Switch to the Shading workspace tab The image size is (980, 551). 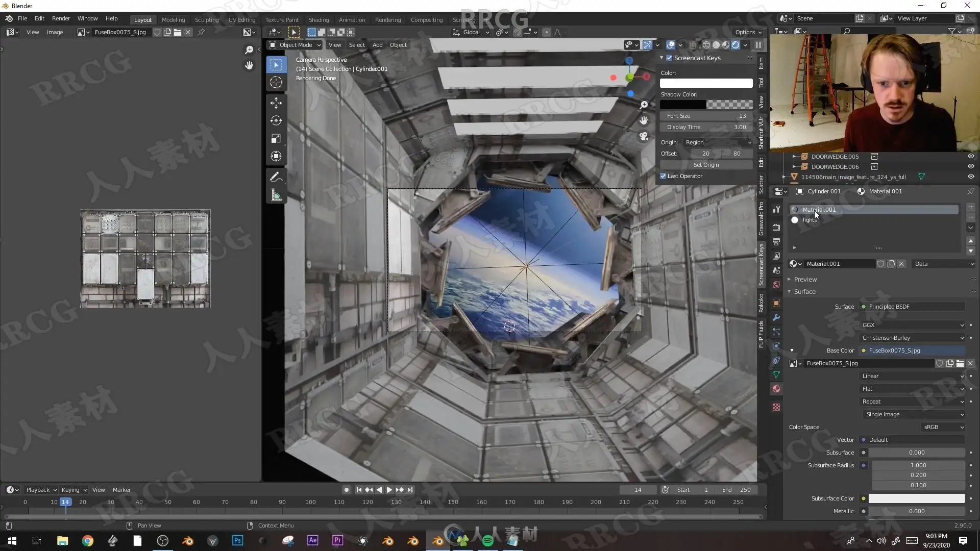coord(318,19)
